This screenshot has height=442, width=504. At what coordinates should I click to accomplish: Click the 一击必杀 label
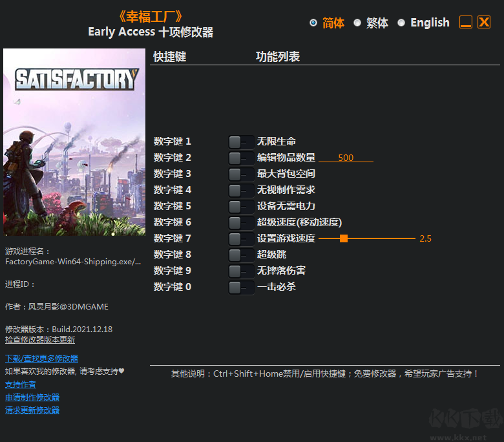click(x=276, y=287)
